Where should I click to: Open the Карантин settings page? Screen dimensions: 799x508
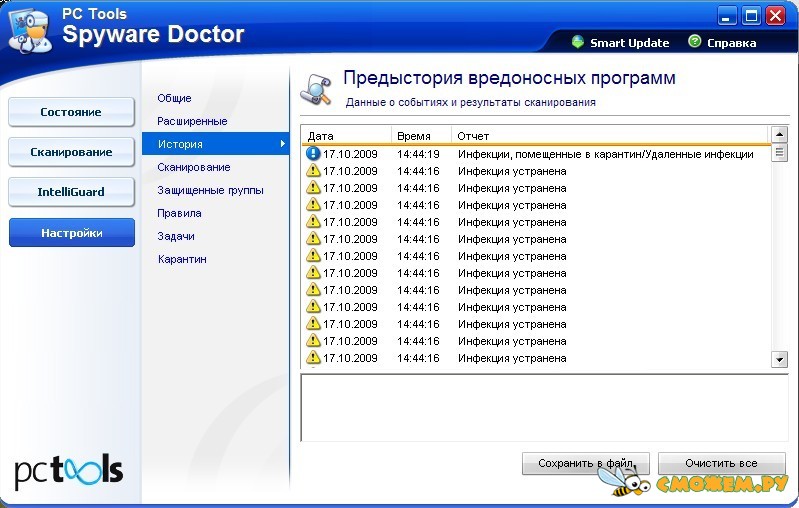[182, 259]
